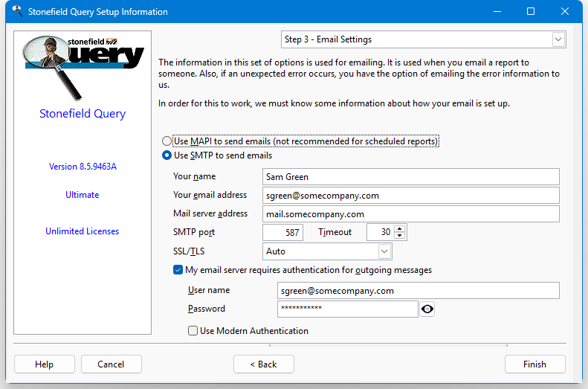Screen dimensions: 588x389
Task: Click the User name input field
Action: [418, 291]
